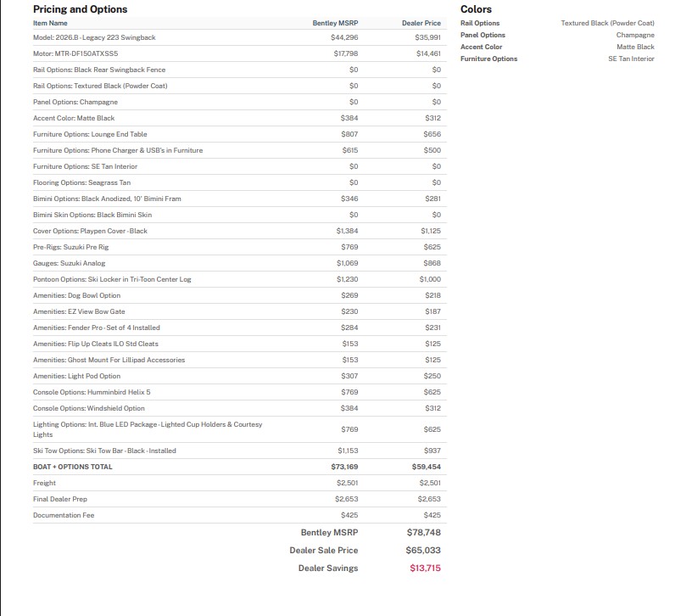Image resolution: width=692 pixels, height=616 pixels.
Task: Click the Humminbird Helix 5 console option
Action: [x=92, y=392]
